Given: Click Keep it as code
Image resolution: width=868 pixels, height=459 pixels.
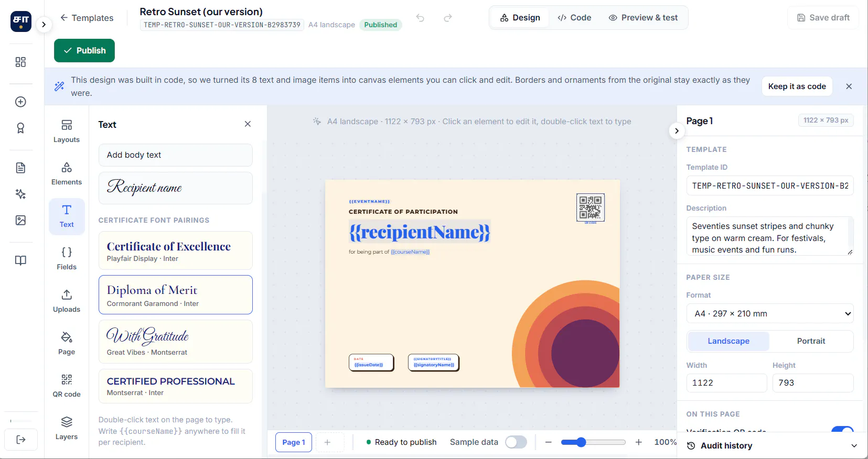Looking at the screenshot, I should click(x=797, y=86).
